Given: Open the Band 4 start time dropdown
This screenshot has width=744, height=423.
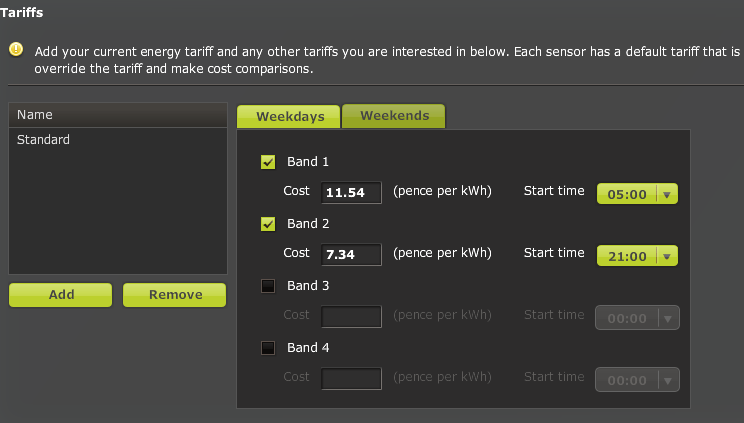Looking at the screenshot, I should pyautogui.click(x=637, y=380).
